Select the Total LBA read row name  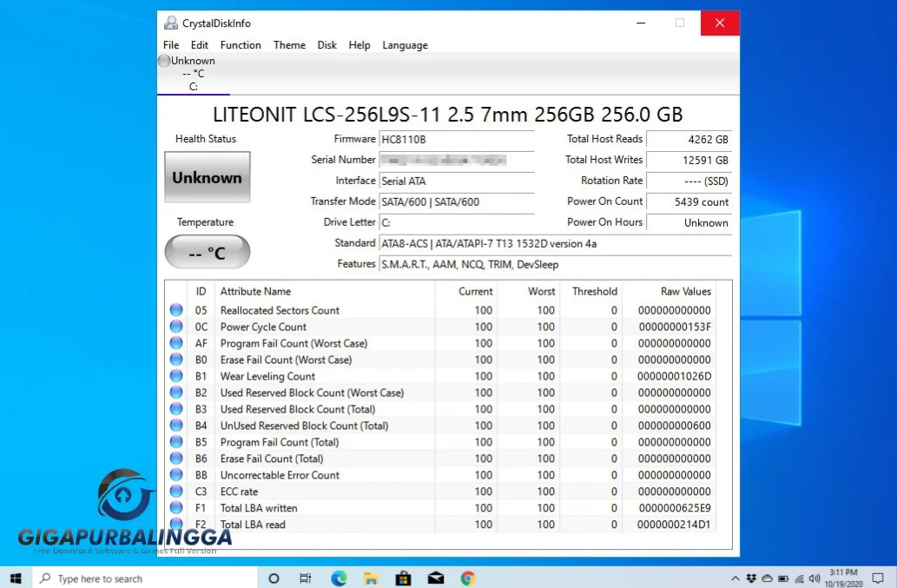coord(253,524)
